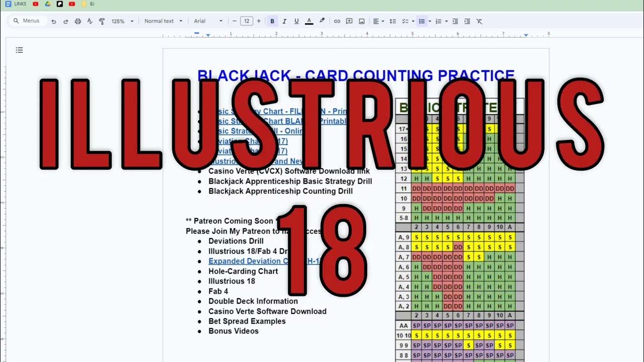Toggle italic formatting
This screenshot has height=362, width=644.
(x=284, y=21)
